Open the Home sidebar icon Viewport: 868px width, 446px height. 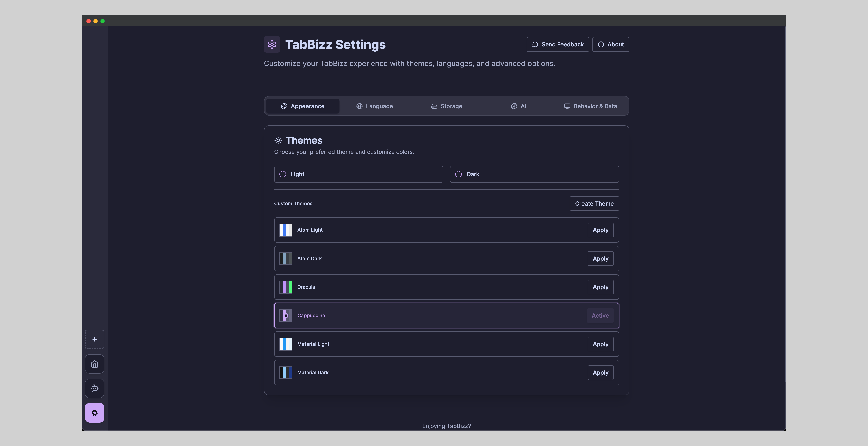click(94, 364)
